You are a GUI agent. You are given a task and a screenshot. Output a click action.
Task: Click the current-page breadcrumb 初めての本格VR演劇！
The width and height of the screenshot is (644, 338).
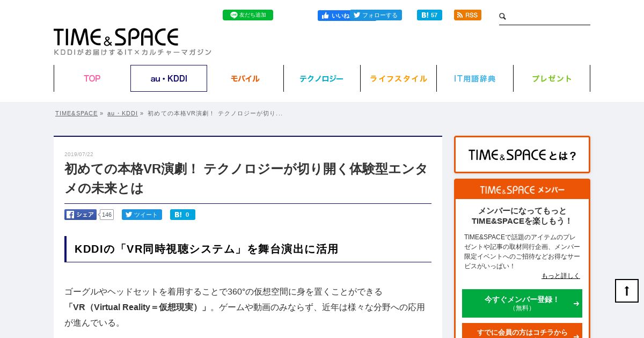pyautogui.click(x=215, y=113)
